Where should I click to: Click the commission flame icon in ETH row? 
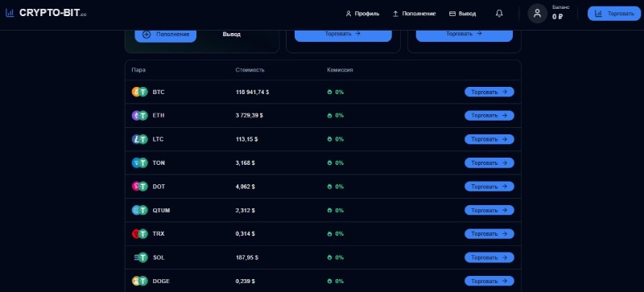(329, 115)
